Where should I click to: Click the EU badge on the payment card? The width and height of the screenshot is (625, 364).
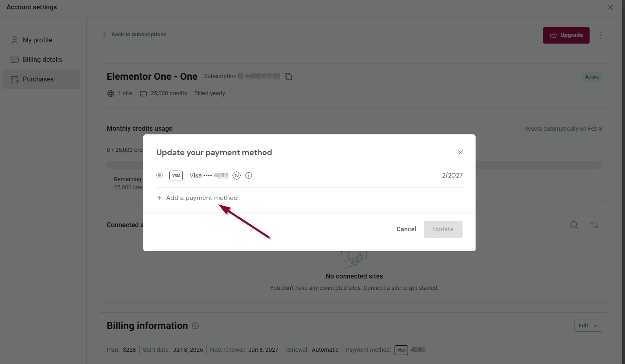pos(236,175)
